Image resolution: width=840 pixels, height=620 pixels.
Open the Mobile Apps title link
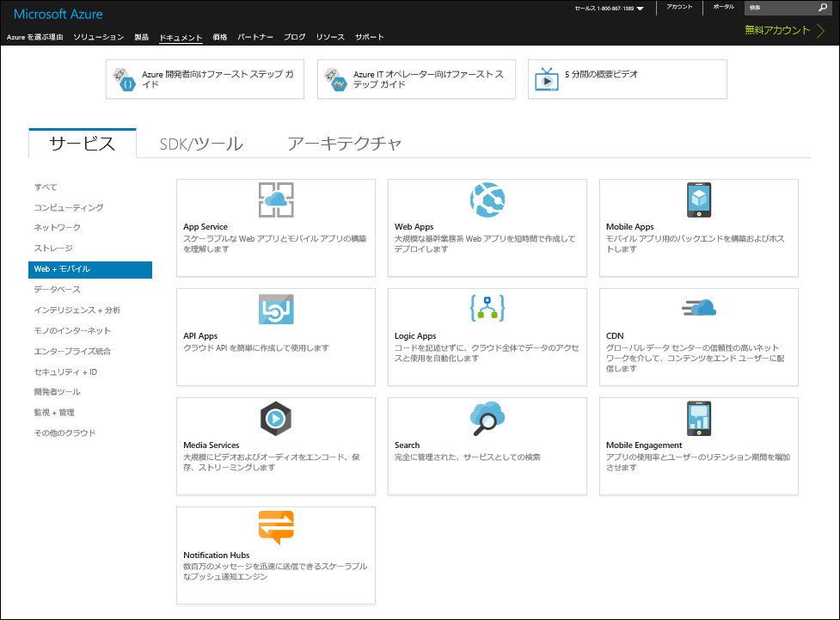click(630, 227)
